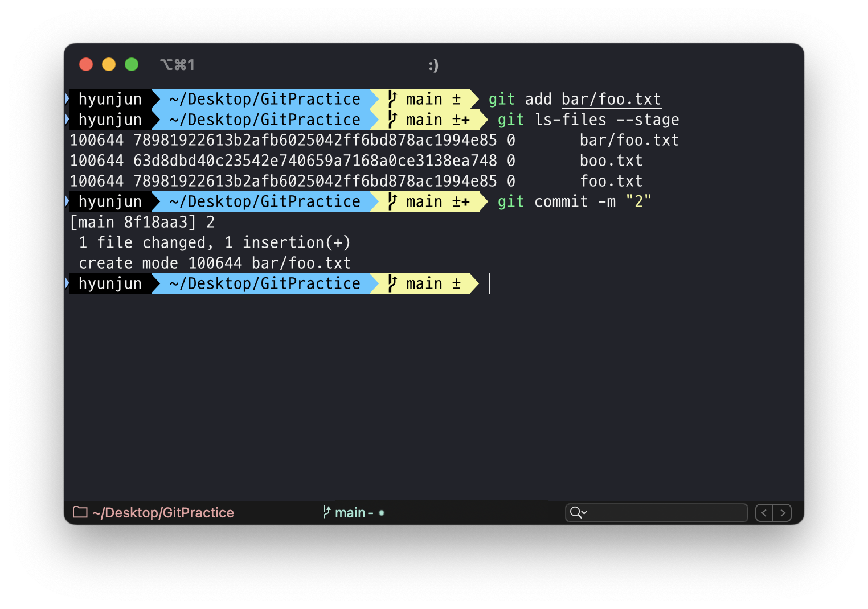Click the small dot indicator after main-
The image size is (868, 609).
(x=382, y=513)
